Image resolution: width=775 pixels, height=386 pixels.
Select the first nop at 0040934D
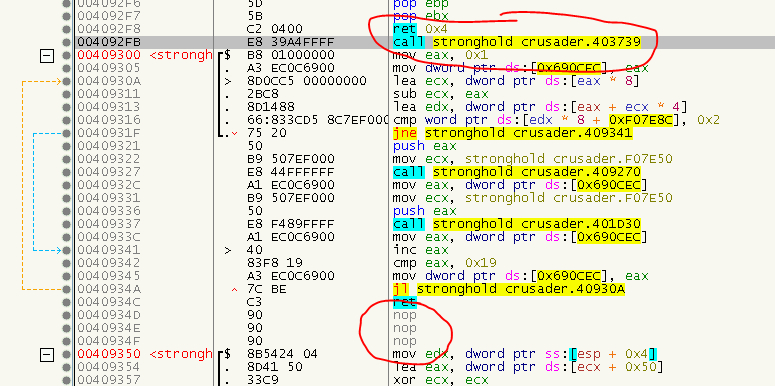(404, 315)
